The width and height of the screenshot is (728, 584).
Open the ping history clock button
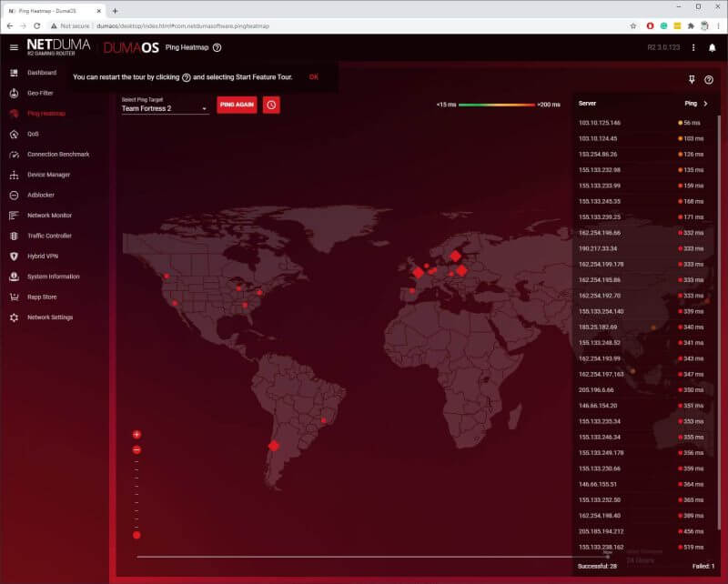pos(271,105)
